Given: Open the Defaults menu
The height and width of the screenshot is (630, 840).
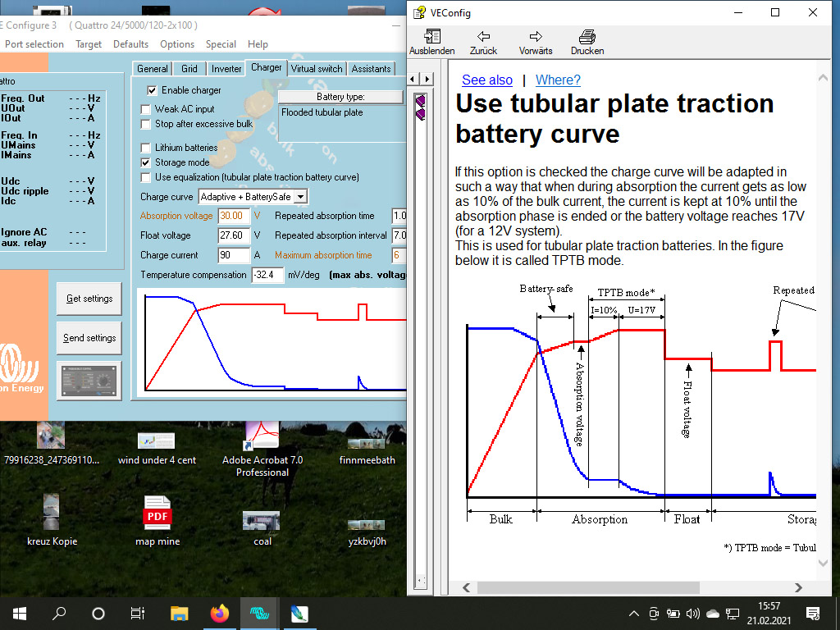Looking at the screenshot, I should [130, 44].
